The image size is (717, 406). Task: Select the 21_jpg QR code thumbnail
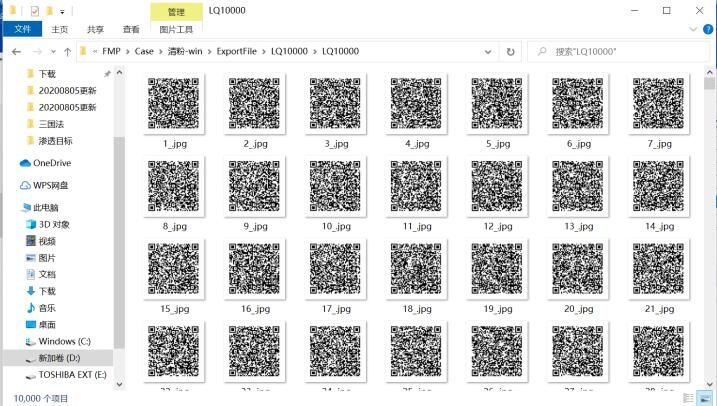(658, 269)
